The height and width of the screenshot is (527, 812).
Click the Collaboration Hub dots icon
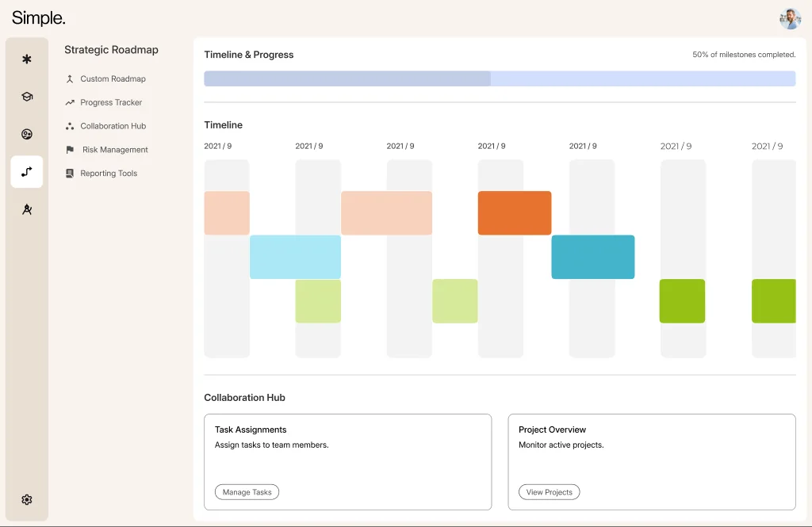70,126
